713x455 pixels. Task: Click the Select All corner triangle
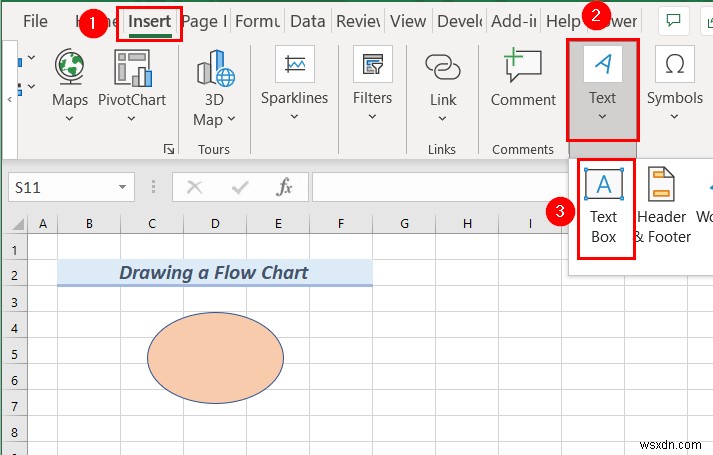point(17,224)
